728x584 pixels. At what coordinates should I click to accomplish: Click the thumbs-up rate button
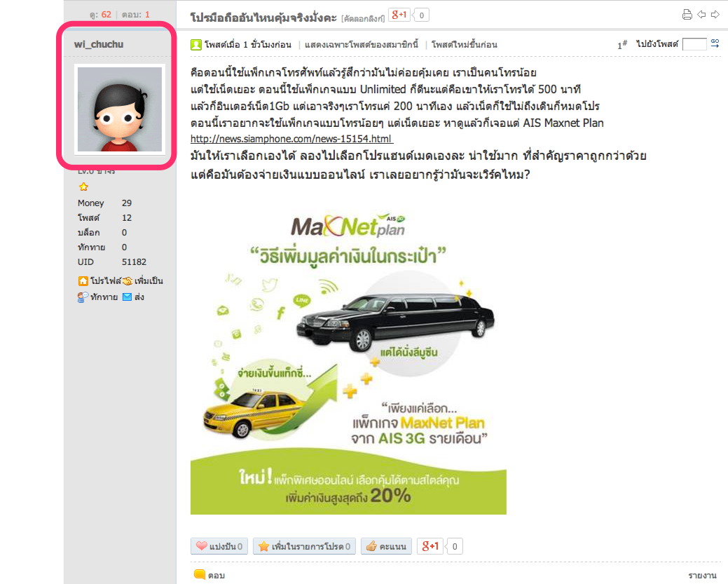coord(386,546)
